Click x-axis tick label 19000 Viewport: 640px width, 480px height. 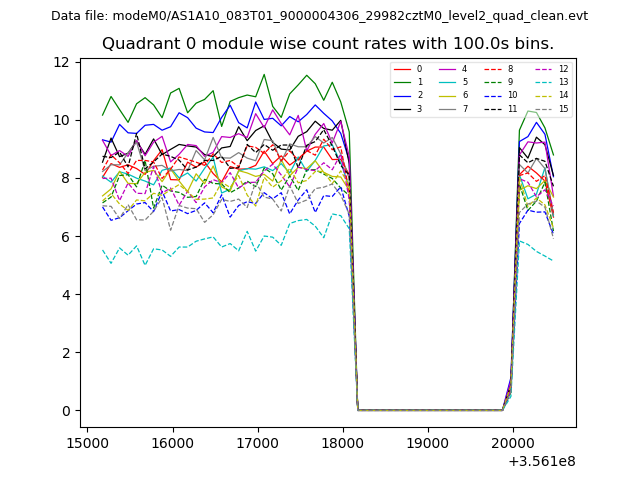(x=428, y=441)
